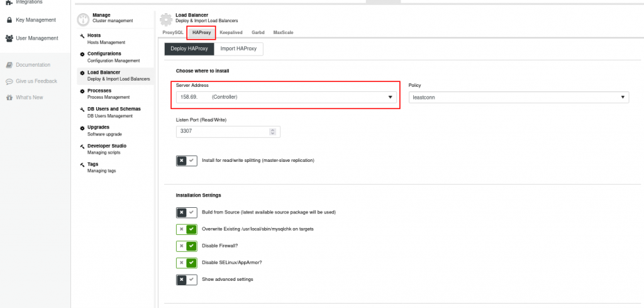Switch to the ProxySQL tab
644x308 pixels.
[x=173, y=33]
